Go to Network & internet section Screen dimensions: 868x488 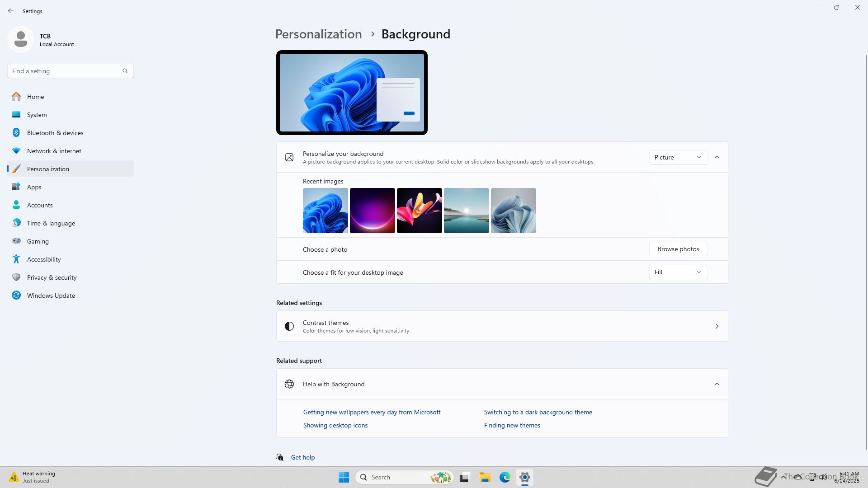point(54,151)
